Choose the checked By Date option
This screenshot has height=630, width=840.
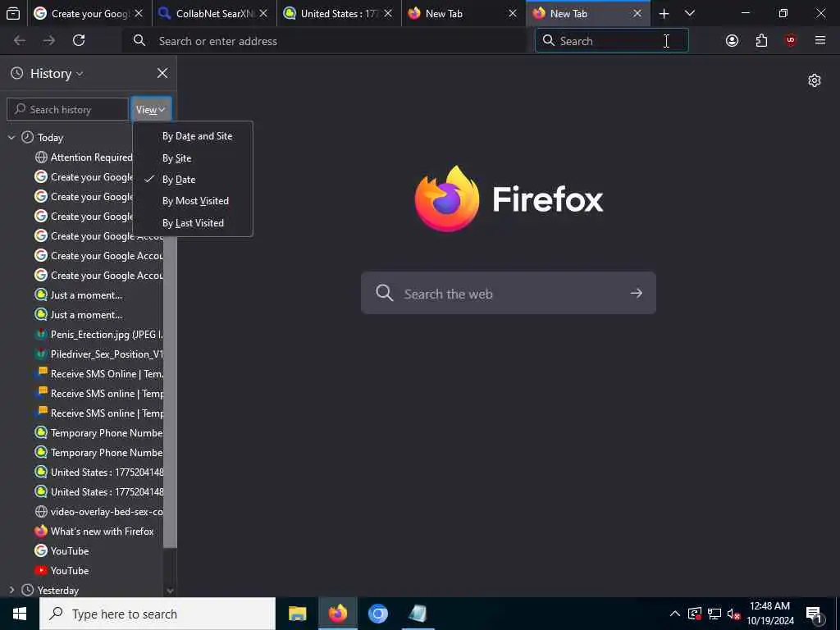[x=179, y=180]
